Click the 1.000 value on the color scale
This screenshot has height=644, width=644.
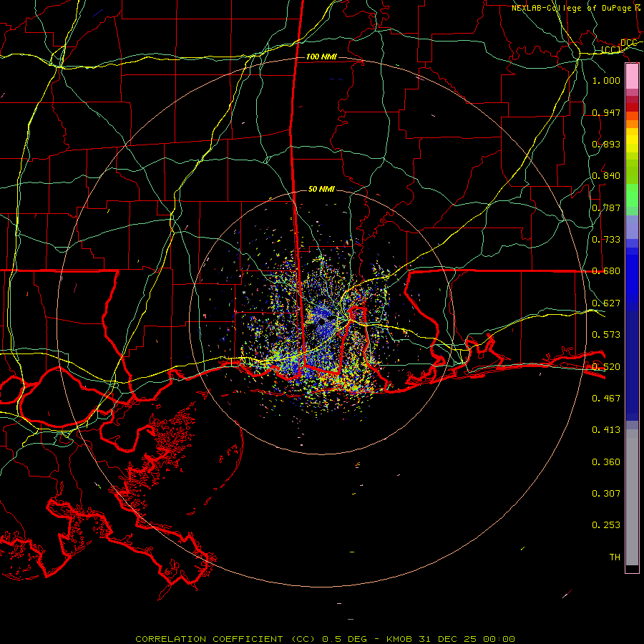606,80
